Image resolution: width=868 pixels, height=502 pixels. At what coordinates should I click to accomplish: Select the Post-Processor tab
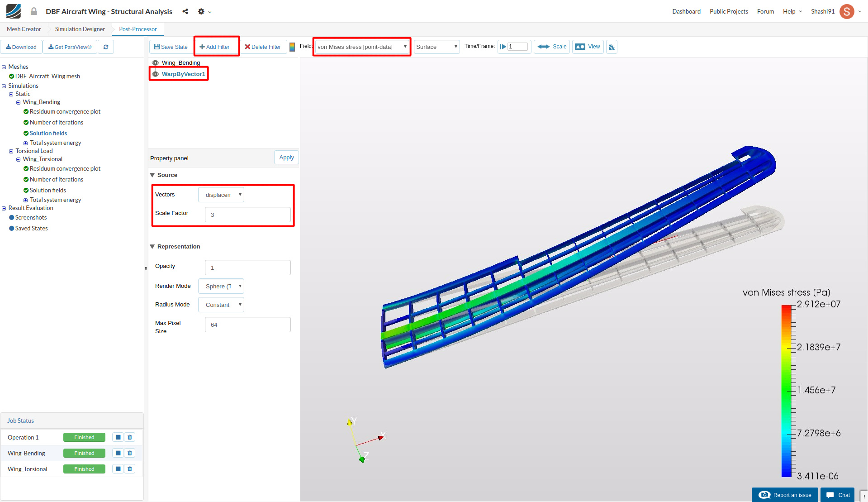click(x=138, y=29)
